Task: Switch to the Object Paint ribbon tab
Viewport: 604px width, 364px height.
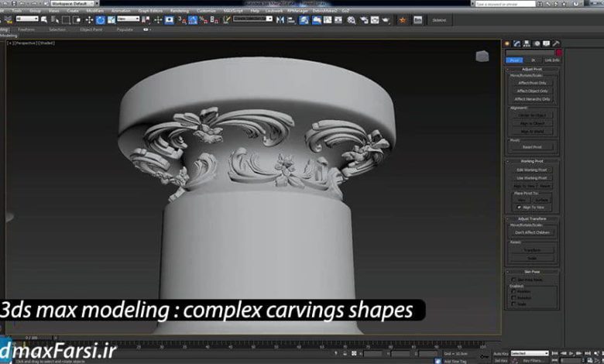Action: tap(92, 29)
